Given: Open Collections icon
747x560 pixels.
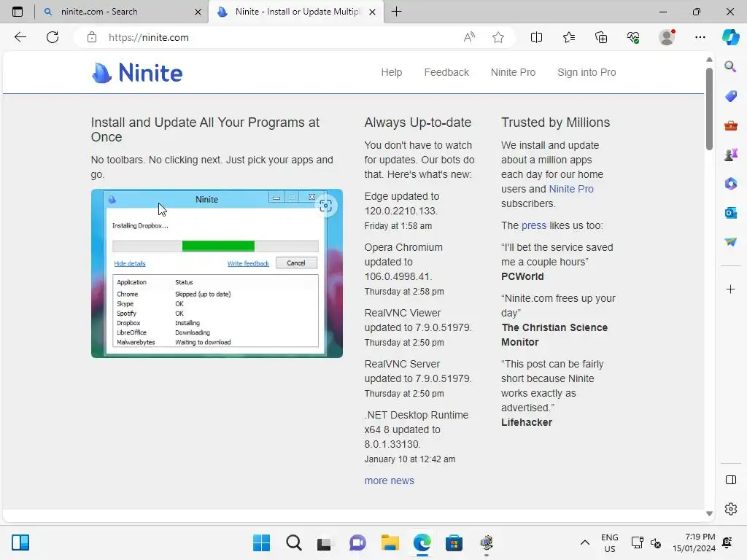Looking at the screenshot, I should point(601,37).
